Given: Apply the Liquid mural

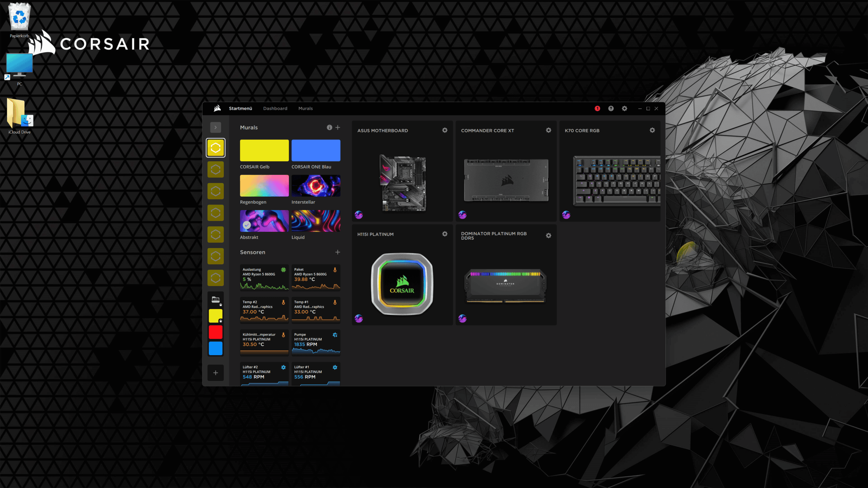Looking at the screenshot, I should click(x=316, y=221).
